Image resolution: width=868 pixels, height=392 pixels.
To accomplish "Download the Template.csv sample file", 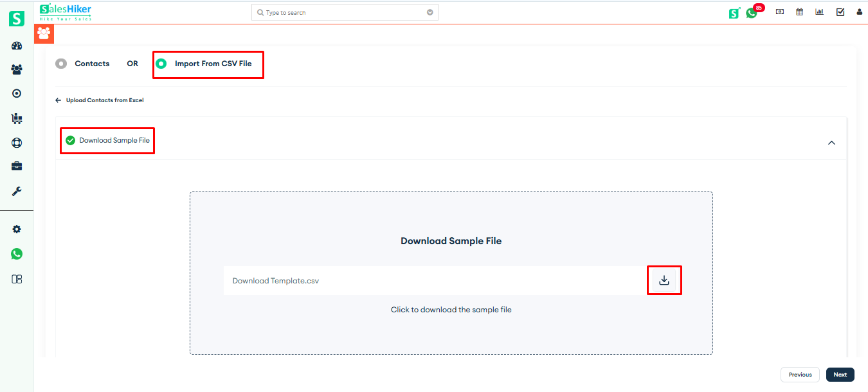I will click(x=664, y=280).
